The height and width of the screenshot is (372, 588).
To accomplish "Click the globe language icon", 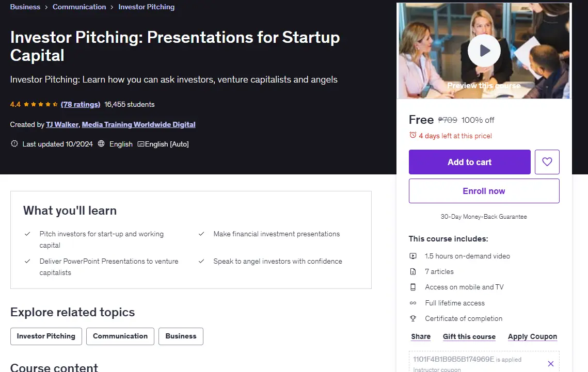I will pyautogui.click(x=101, y=144).
